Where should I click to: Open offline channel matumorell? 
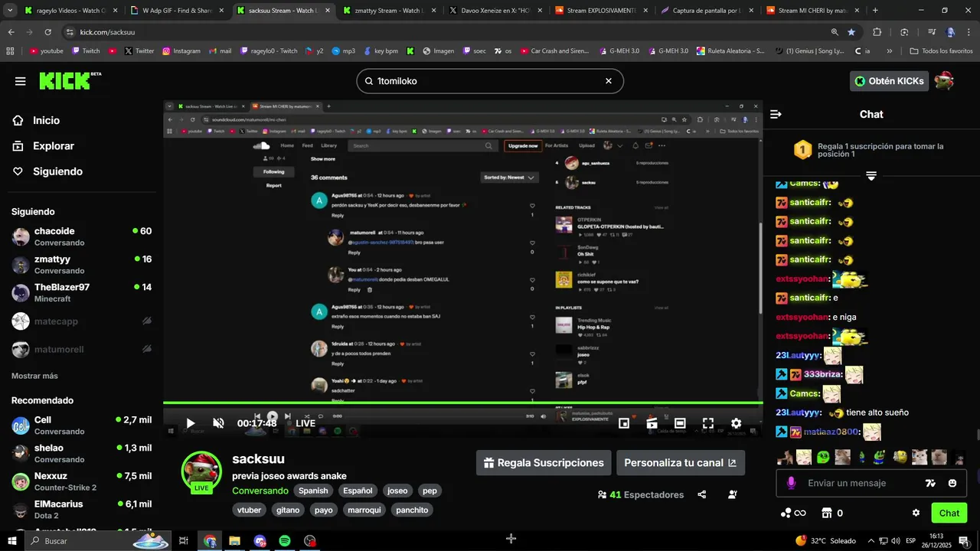pos(81,349)
